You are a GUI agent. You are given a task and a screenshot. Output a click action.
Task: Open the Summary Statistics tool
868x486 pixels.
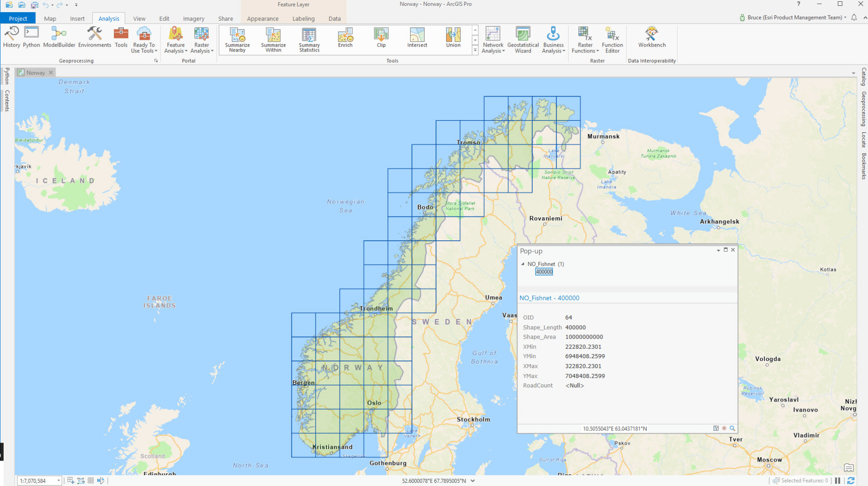(x=309, y=40)
